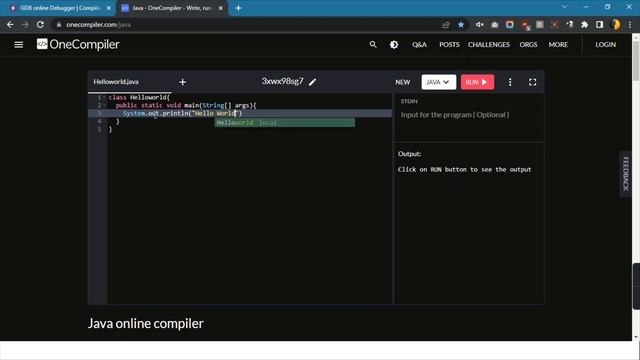
Task: Open the FEEDBACK side tab
Action: 625,174
